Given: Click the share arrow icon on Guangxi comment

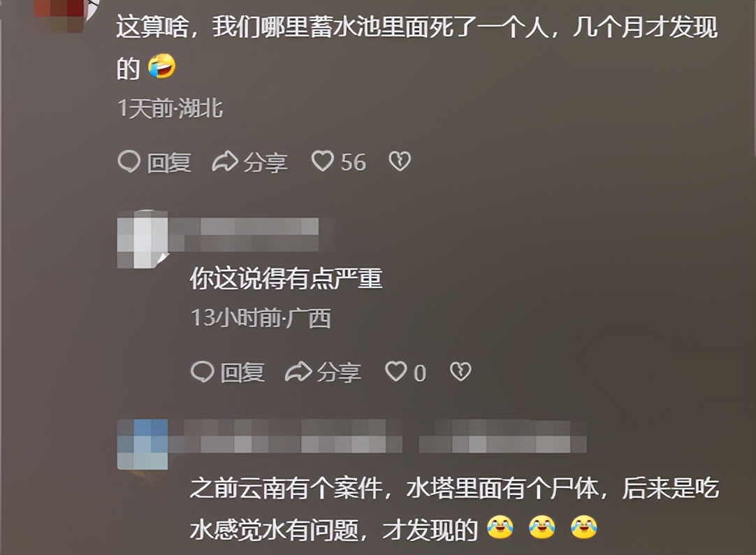Looking at the screenshot, I should pyautogui.click(x=298, y=372).
